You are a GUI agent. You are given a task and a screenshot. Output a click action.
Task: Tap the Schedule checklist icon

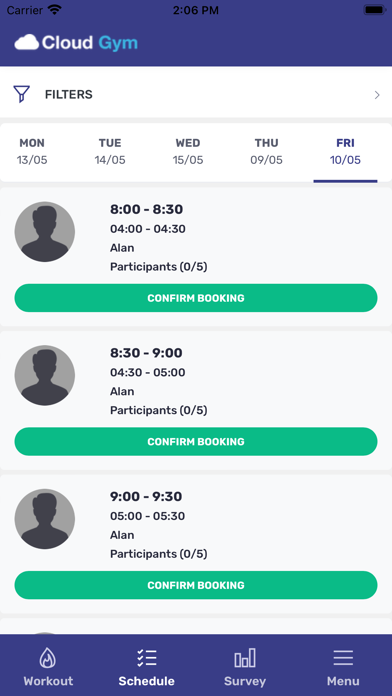(147, 658)
